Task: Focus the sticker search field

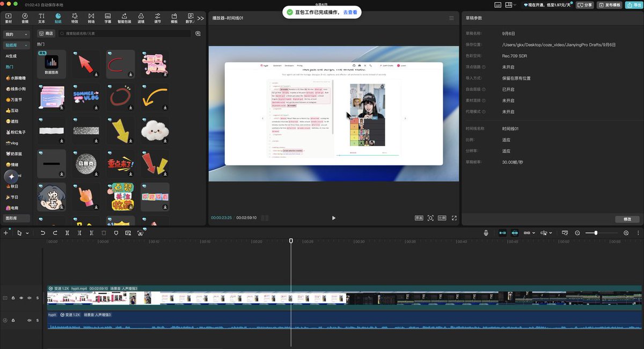Action: 125,33
